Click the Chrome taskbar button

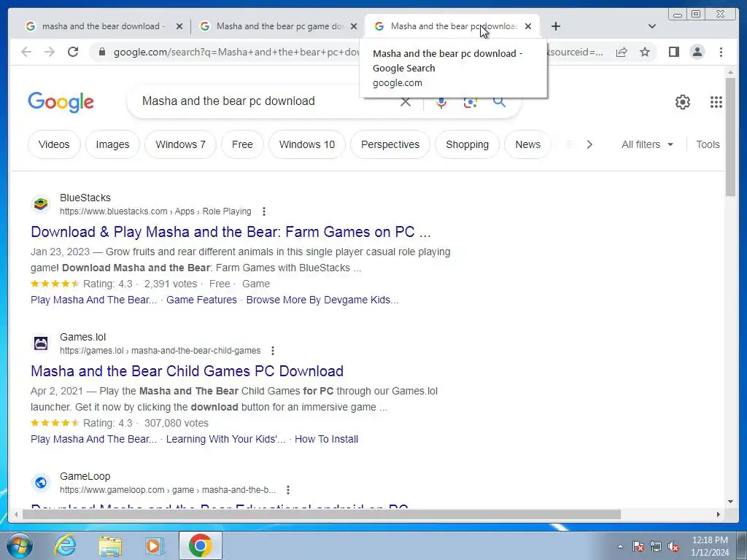click(200, 545)
